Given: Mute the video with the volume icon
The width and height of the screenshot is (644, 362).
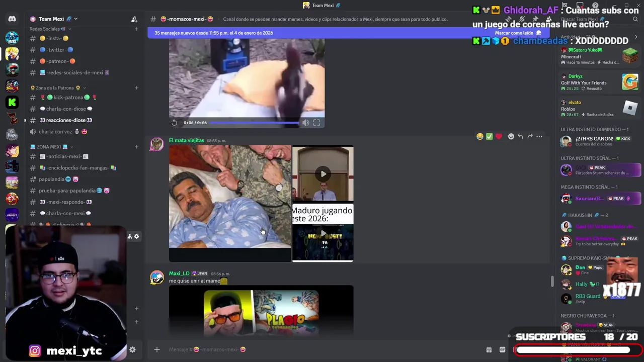Looking at the screenshot, I should 305,123.
